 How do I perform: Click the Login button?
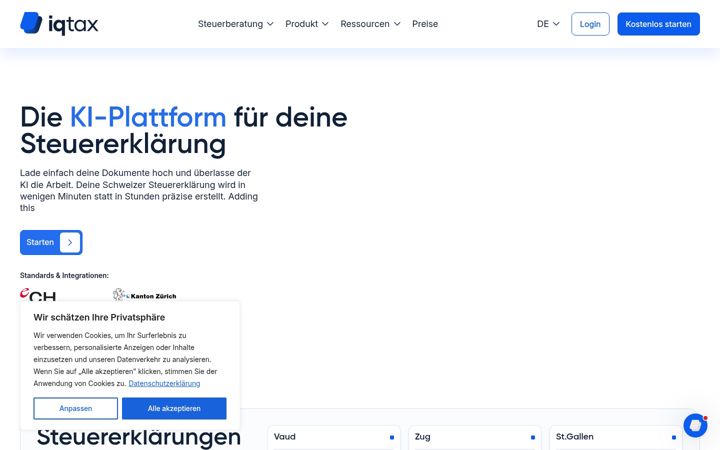click(590, 24)
